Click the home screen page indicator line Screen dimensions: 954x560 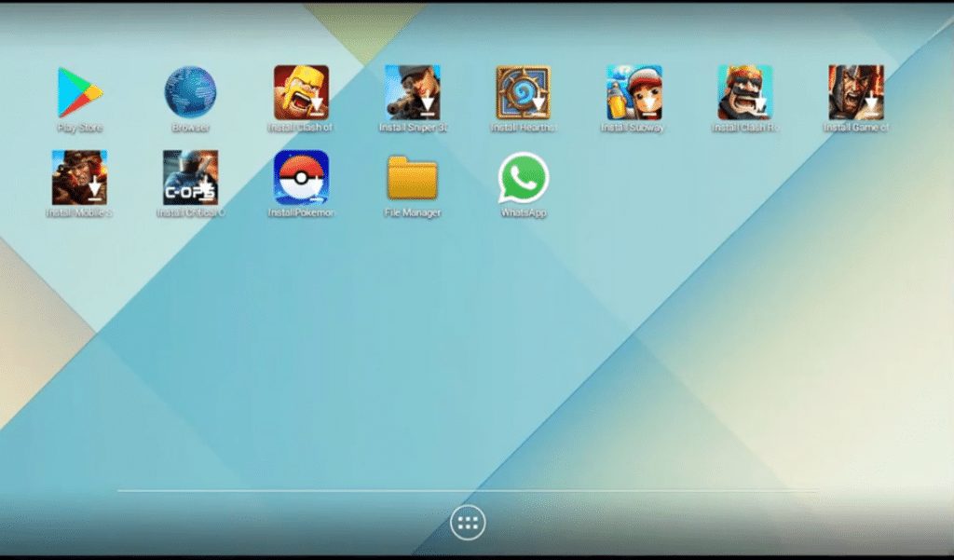468,491
